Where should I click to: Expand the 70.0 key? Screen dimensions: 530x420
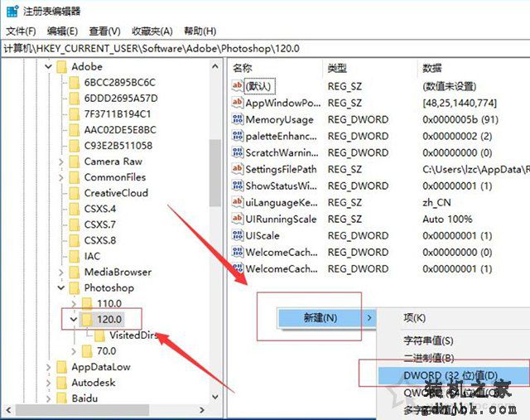[74, 351]
